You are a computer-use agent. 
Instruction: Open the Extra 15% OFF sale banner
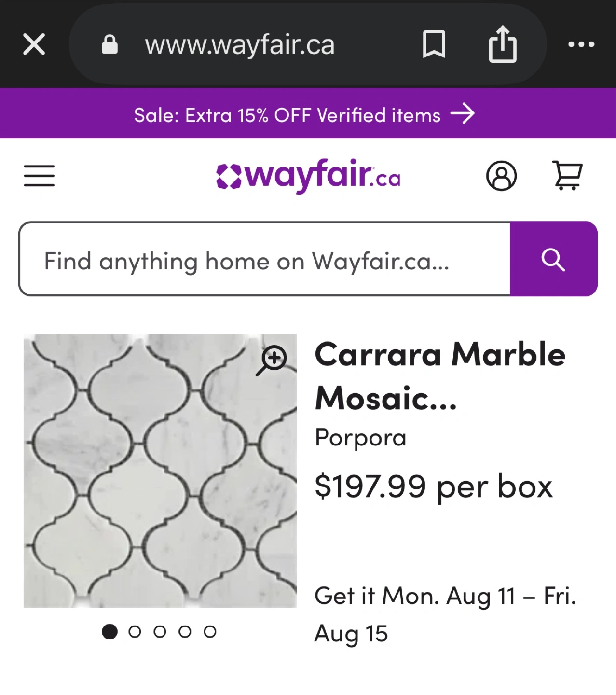coord(305,115)
